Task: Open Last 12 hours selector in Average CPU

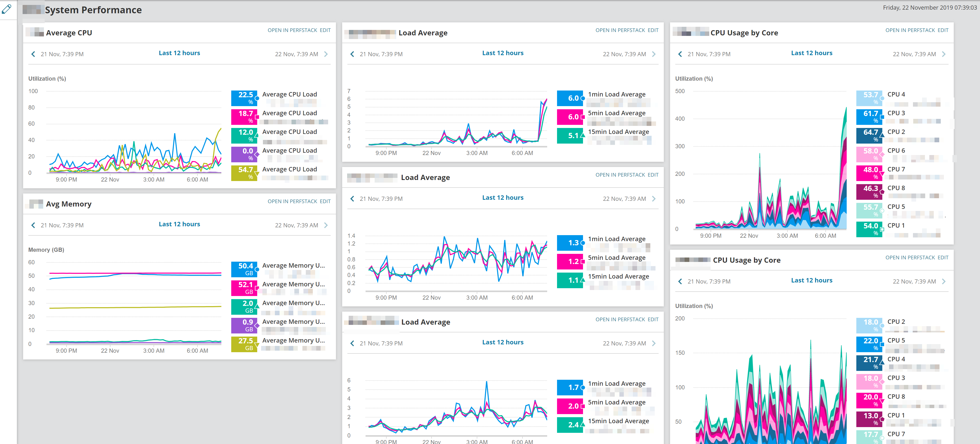Action: click(179, 53)
